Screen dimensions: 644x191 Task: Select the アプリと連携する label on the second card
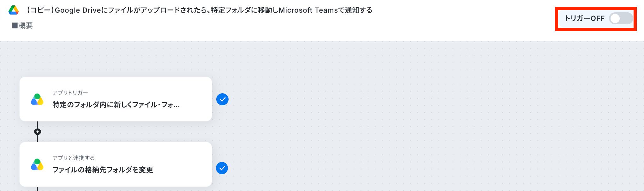74,158
